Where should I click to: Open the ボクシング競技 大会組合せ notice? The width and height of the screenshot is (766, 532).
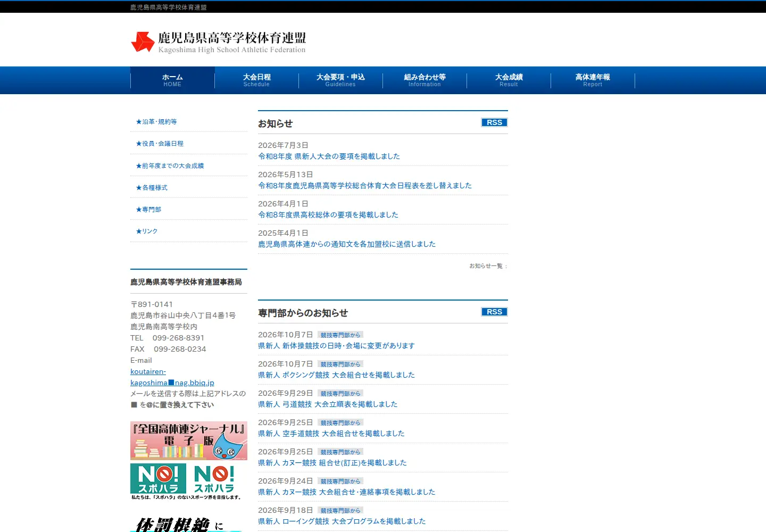tap(336, 375)
